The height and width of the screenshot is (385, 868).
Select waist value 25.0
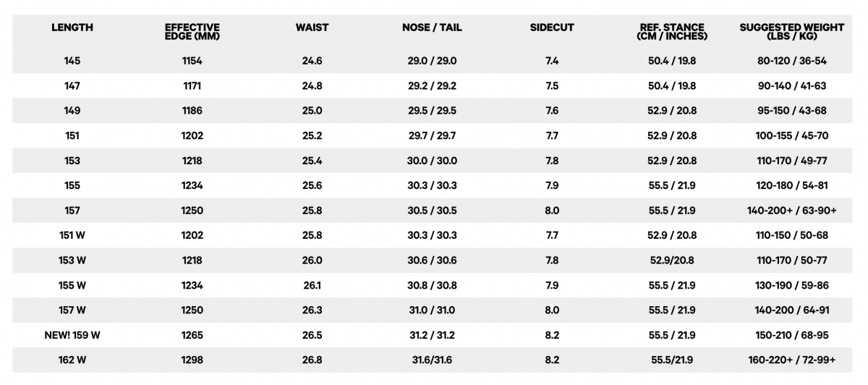[312, 111]
